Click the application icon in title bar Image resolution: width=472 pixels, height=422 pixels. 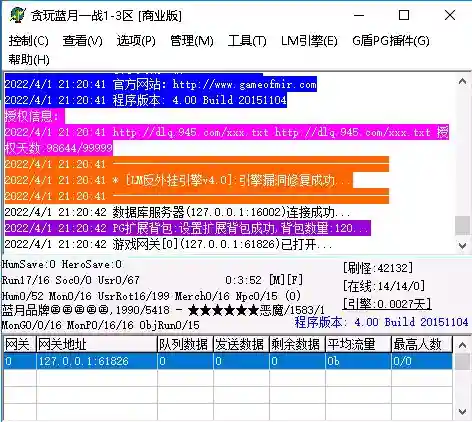17,15
